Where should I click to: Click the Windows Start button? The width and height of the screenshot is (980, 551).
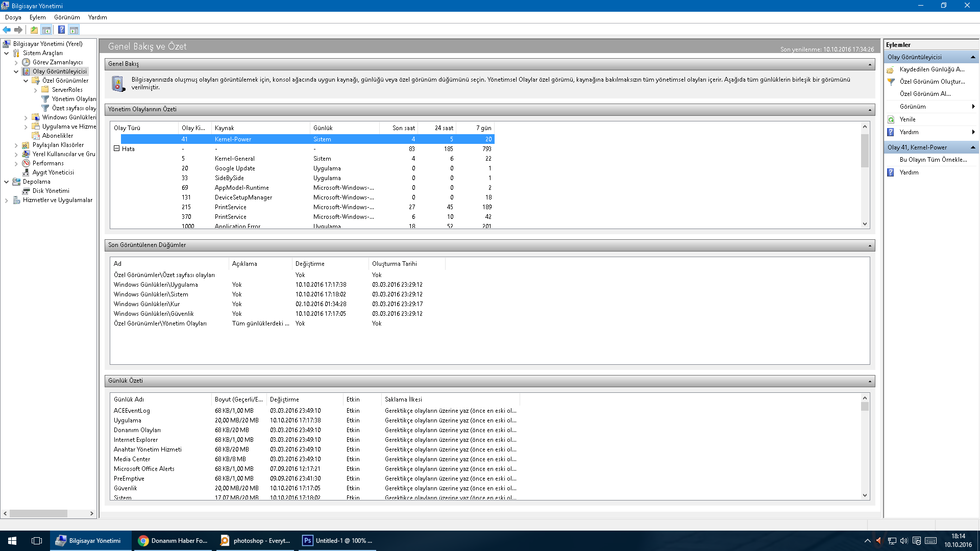(x=12, y=541)
